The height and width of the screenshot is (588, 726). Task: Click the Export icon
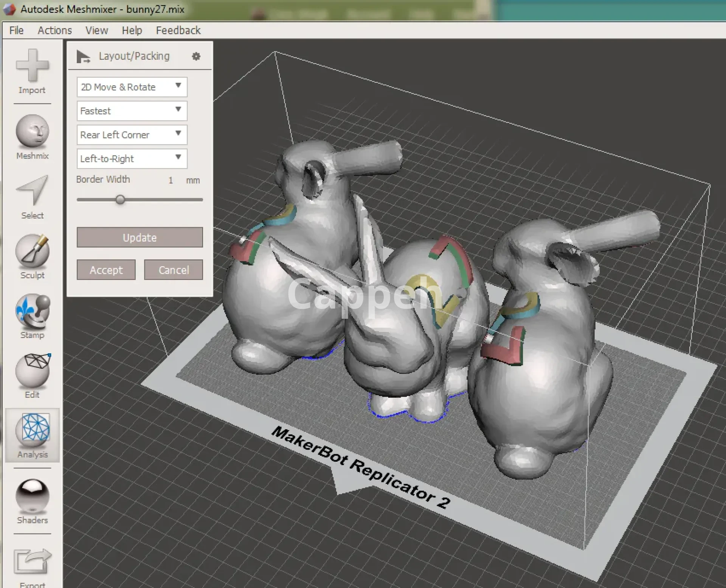coord(32,561)
